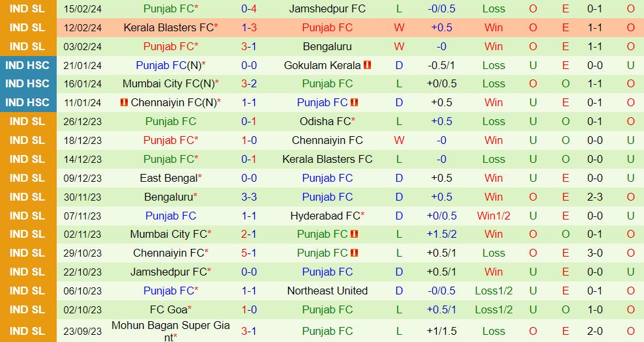Click the 5-1 score of Chennaiyin FC match
Viewport: 644px width, 342px height.
click(249, 253)
